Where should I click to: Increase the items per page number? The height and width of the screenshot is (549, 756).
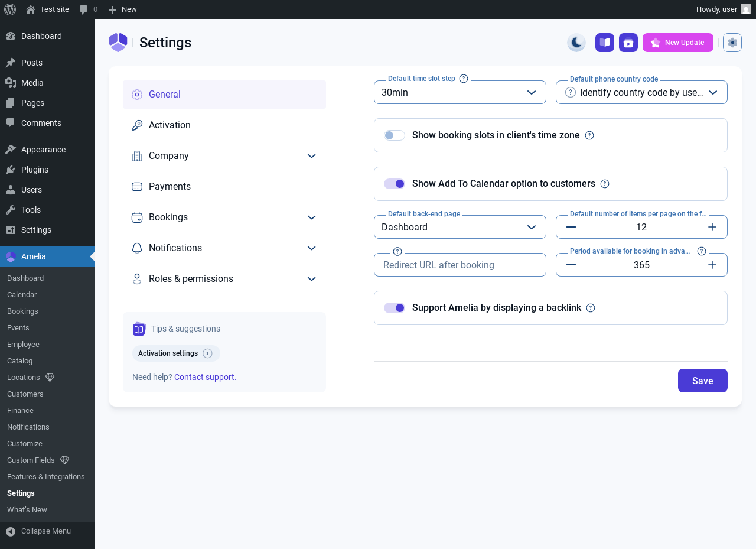pos(712,227)
